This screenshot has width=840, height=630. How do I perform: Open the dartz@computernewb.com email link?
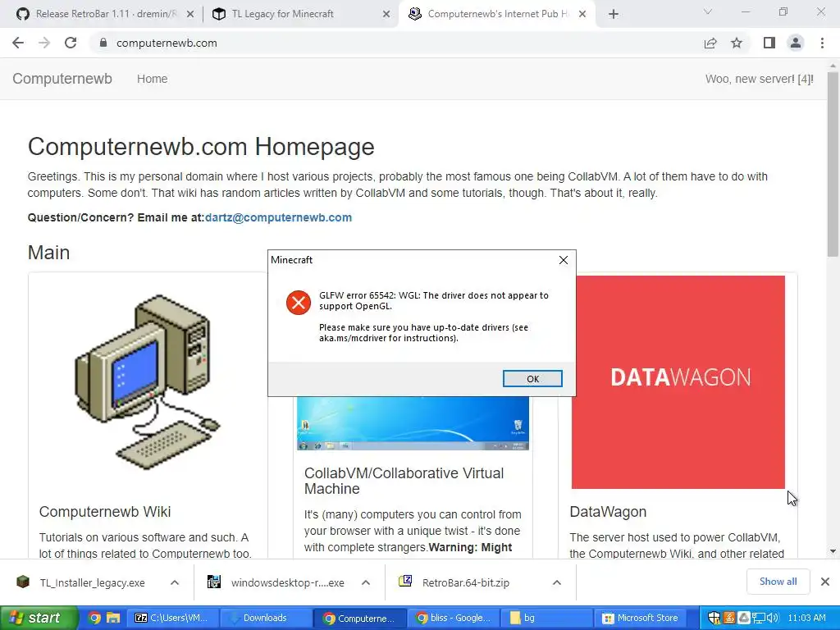(278, 217)
